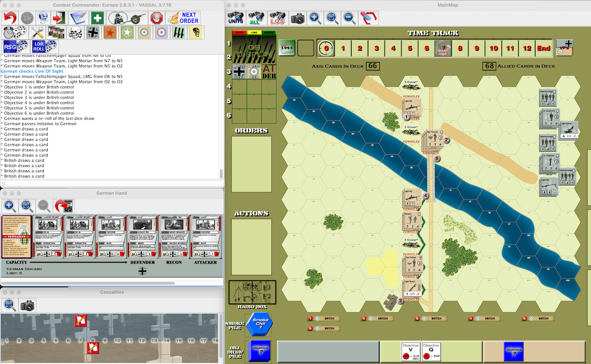The height and width of the screenshot is (364, 591).
Task: Click the green plus cross icon
Action: 98,18
